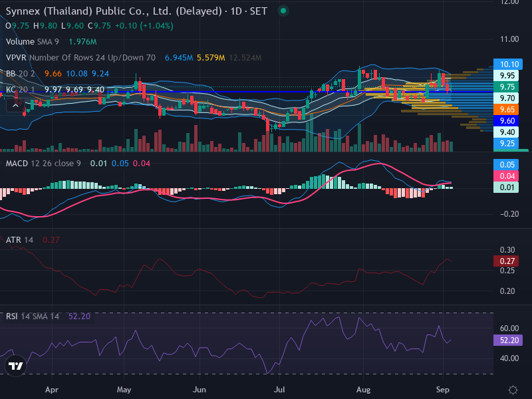Select the BB 20 2 indicator legend
This screenshot has width=532, height=399.
pos(21,74)
